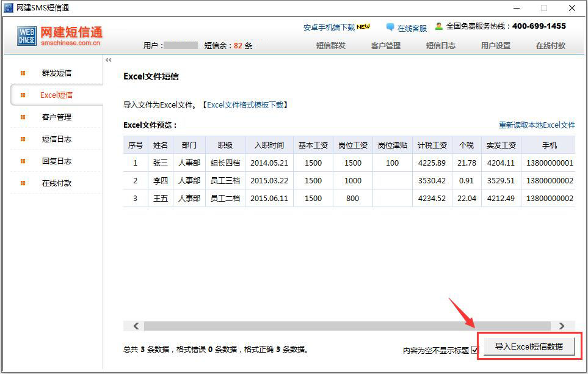Click the 导入Excel短信数据 button
Screen dimensions: 588x374
point(529,346)
